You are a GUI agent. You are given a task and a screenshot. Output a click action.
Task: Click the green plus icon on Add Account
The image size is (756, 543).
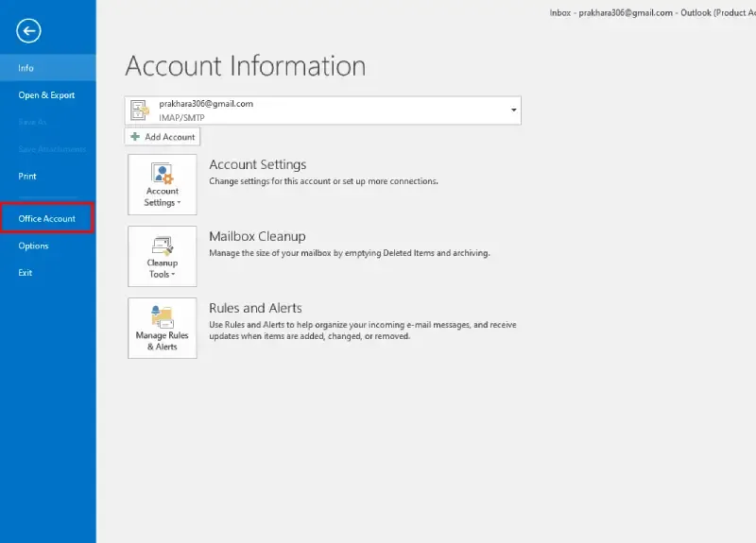135,136
